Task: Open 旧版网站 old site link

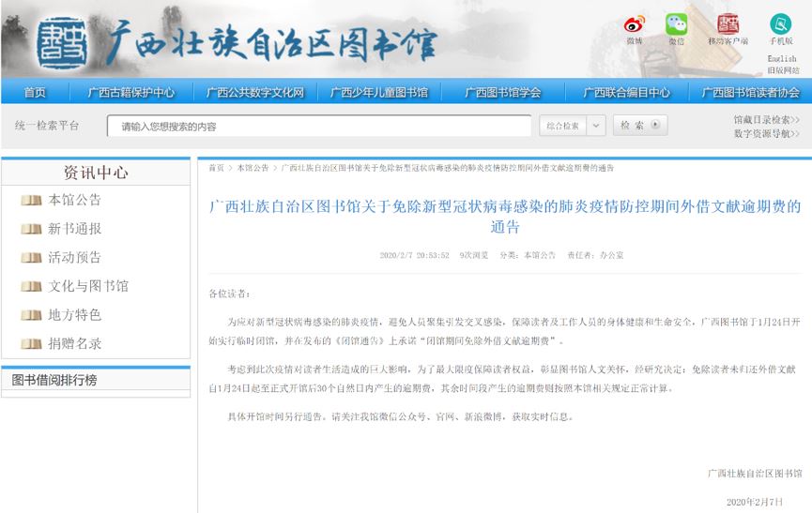Action: pos(783,69)
